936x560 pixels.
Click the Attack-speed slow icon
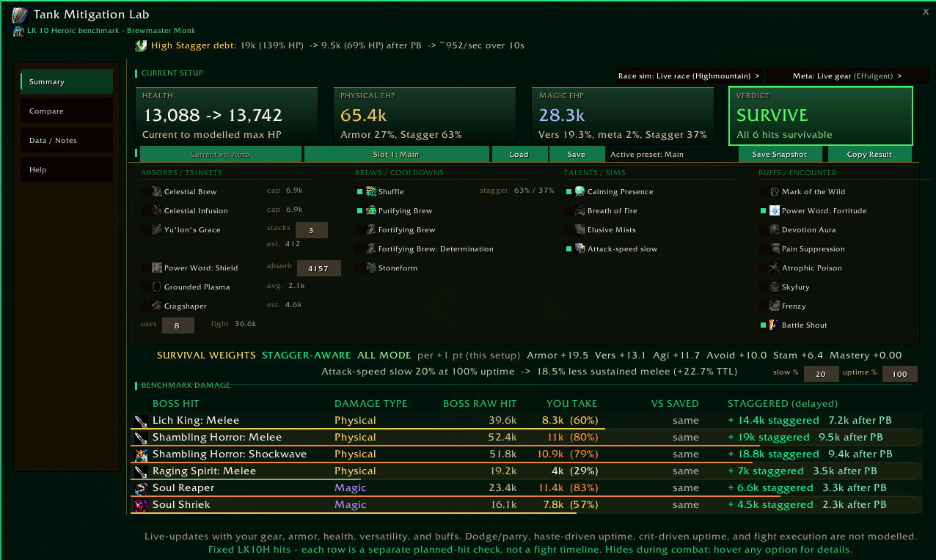tap(580, 248)
